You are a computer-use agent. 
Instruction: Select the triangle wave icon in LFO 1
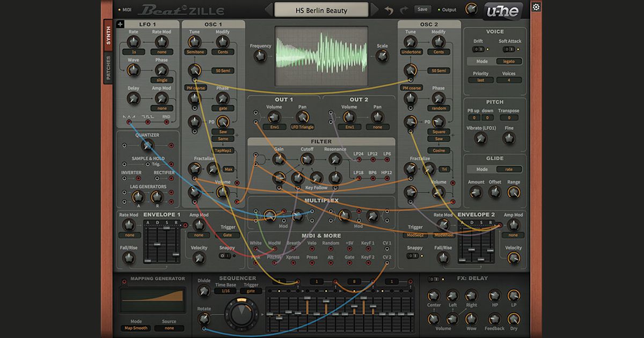tap(129, 122)
